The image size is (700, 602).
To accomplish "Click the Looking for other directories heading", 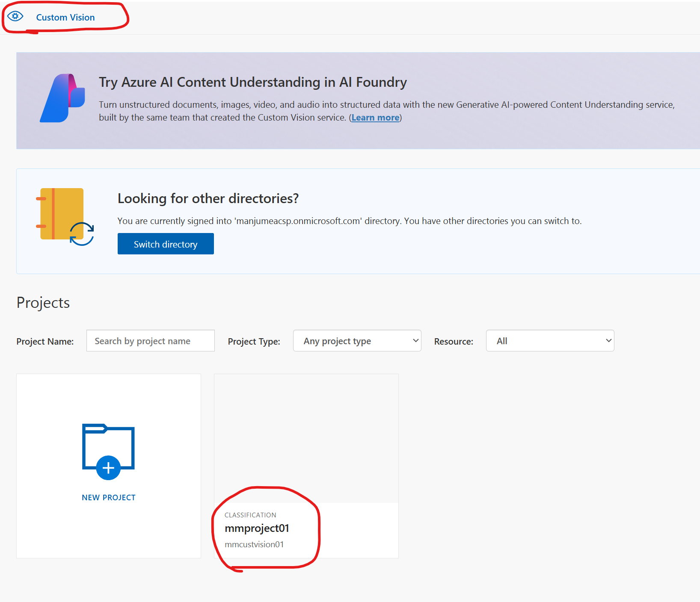I will click(208, 199).
